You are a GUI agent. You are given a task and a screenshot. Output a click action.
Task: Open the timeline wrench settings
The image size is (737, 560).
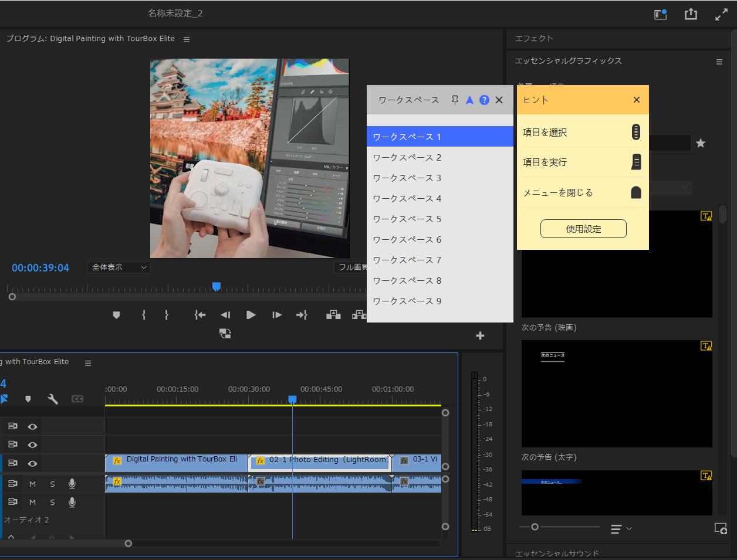pos(53,399)
